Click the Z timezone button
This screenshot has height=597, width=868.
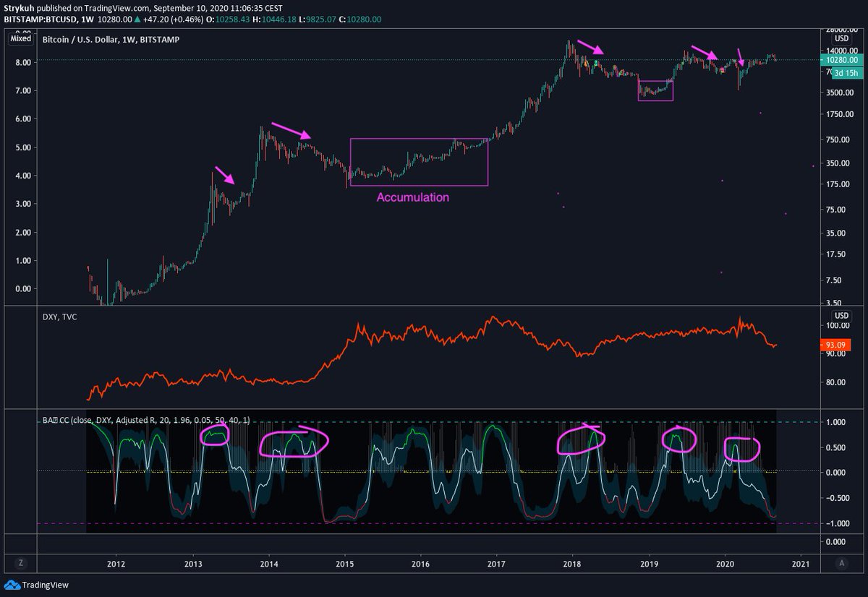[20, 563]
